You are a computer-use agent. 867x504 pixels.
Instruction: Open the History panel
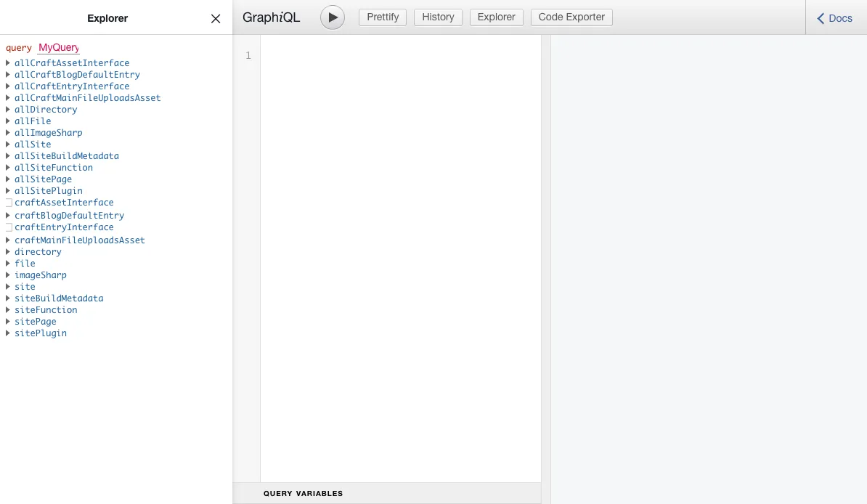coord(438,17)
